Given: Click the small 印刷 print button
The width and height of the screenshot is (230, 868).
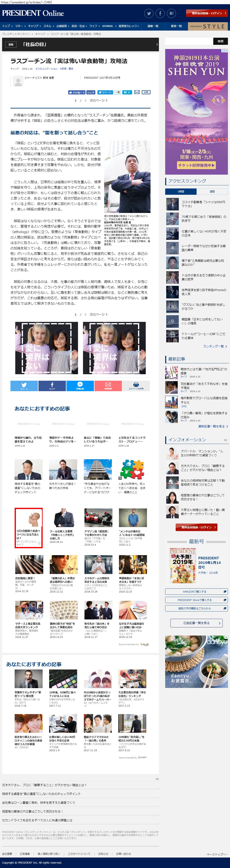Looking at the screenshot, I should tap(146, 92).
